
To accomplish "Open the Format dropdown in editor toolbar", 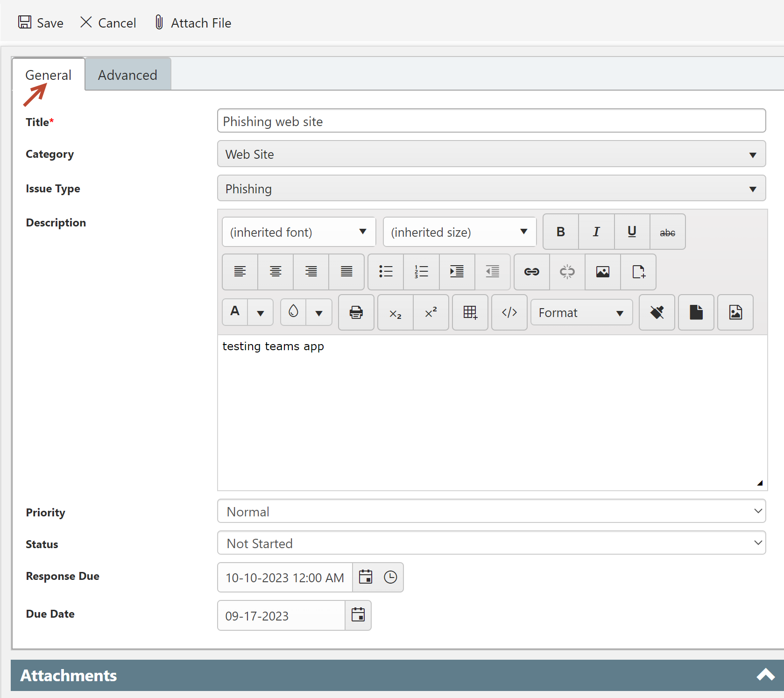I will (x=581, y=312).
